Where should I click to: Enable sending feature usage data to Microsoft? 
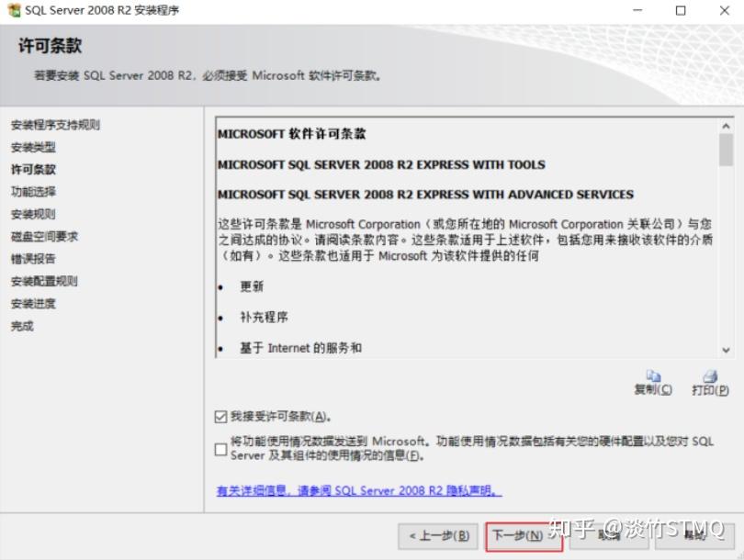(x=220, y=449)
